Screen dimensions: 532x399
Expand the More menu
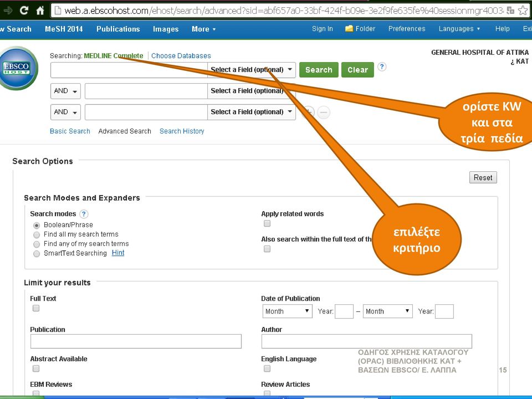click(x=203, y=29)
